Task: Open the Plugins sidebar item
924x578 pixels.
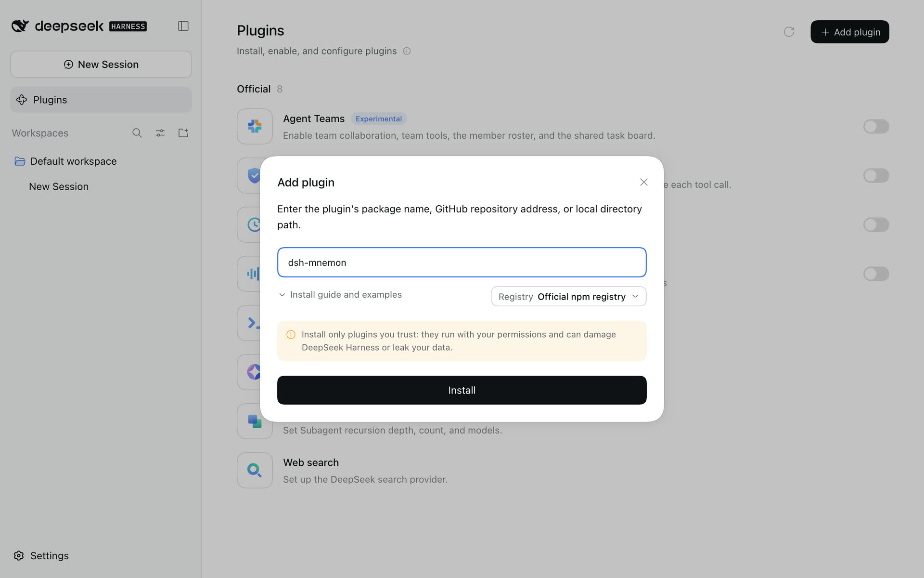Action: coord(101,100)
